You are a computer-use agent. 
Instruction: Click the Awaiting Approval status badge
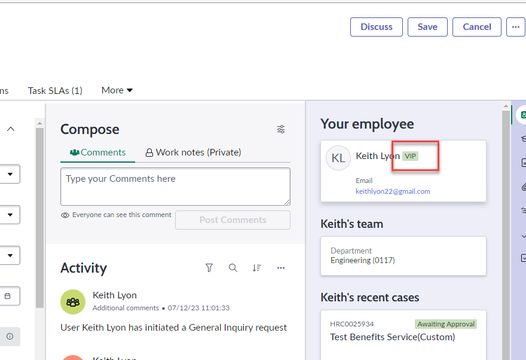[x=446, y=324]
